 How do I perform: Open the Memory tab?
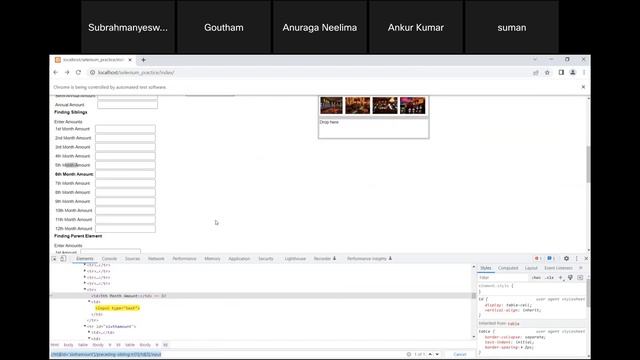[x=212, y=259]
